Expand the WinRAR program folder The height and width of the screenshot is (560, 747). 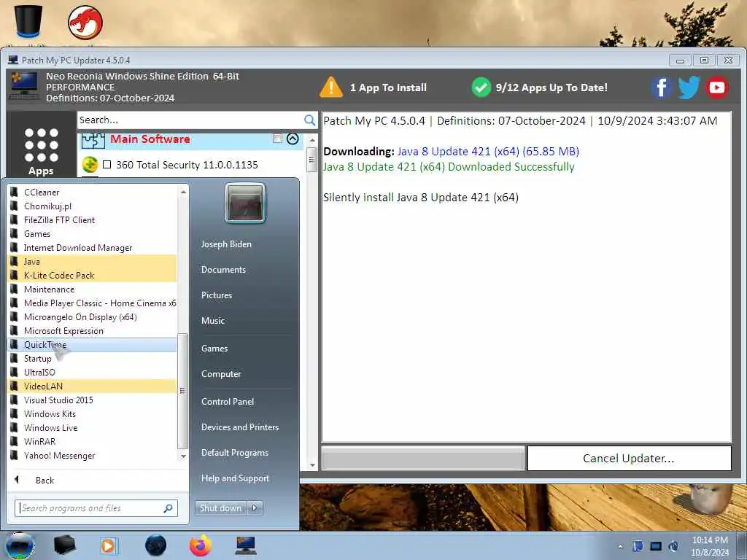click(93, 441)
